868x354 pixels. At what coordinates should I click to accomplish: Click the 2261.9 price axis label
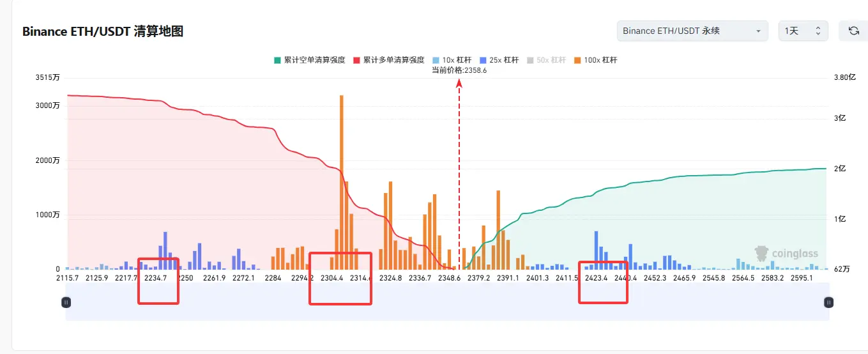[x=213, y=278]
